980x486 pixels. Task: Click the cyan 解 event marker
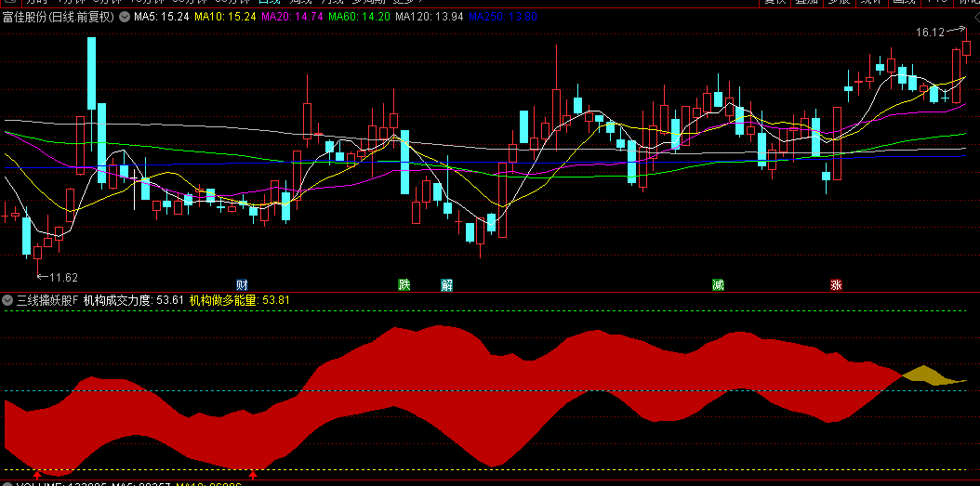click(446, 285)
